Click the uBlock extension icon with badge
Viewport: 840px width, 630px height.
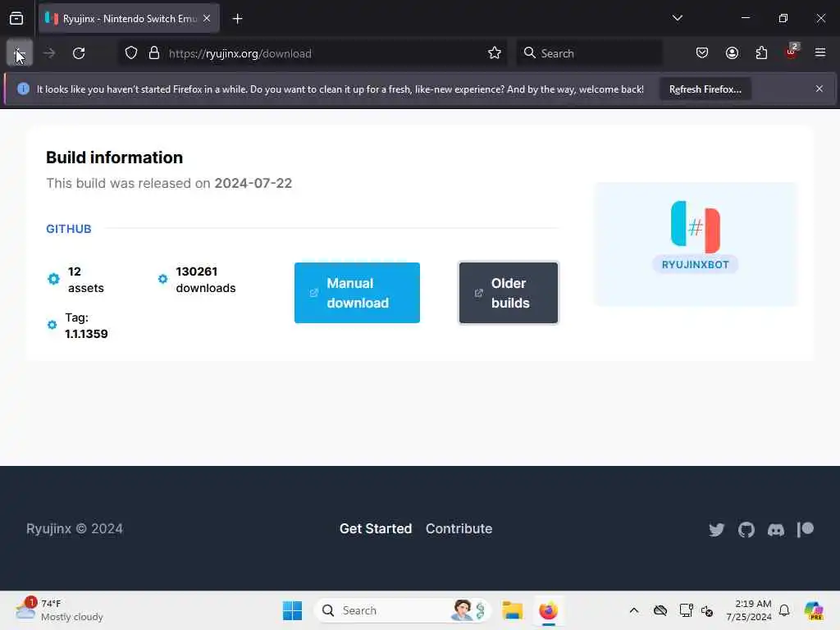click(792, 52)
